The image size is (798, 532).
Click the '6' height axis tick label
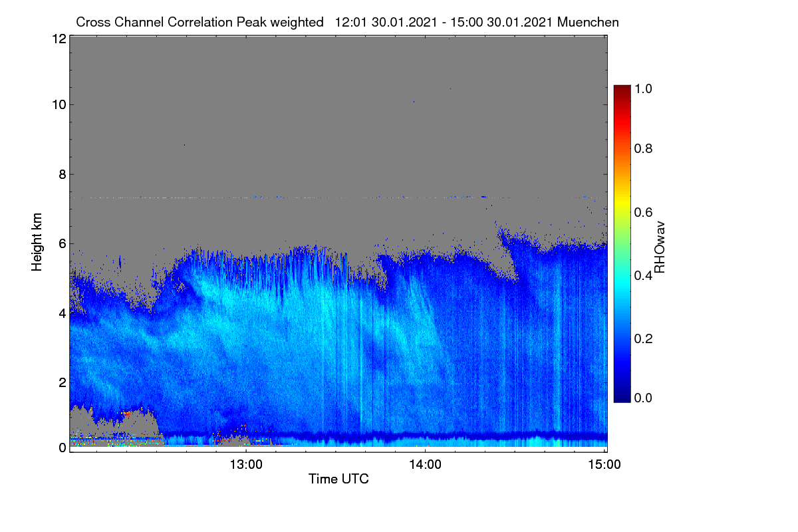tap(62, 243)
